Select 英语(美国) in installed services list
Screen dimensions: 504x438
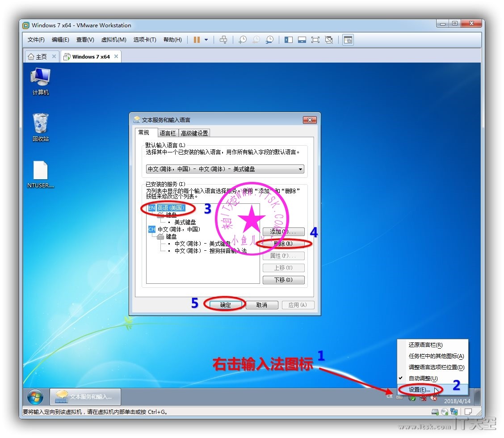pos(170,208)
